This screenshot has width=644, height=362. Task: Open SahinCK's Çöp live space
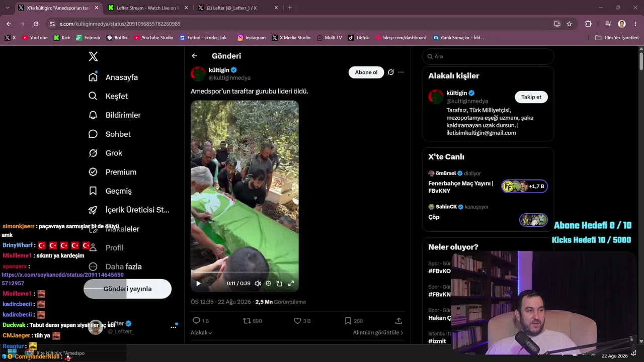(488, 215)
